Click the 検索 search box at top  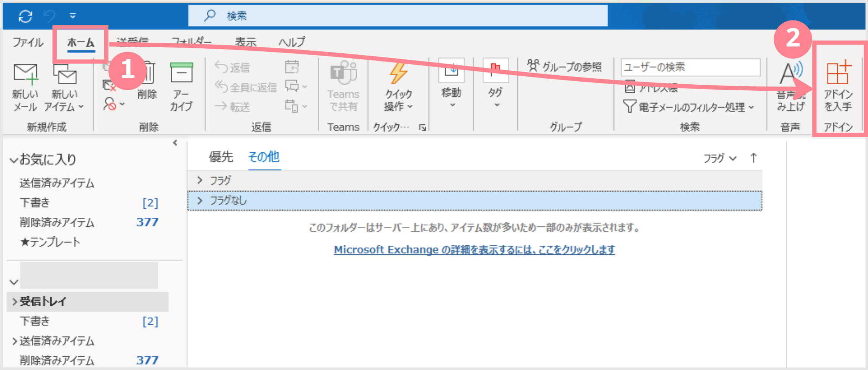[x=398, y=15]
